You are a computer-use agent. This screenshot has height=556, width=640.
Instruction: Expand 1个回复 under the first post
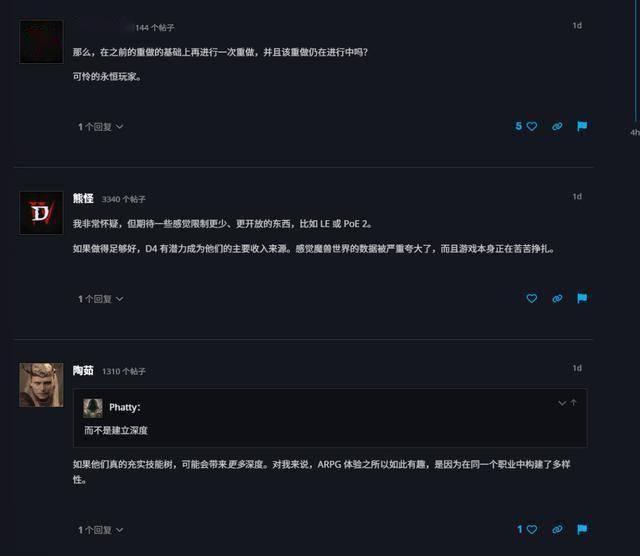tap(100, 127)
